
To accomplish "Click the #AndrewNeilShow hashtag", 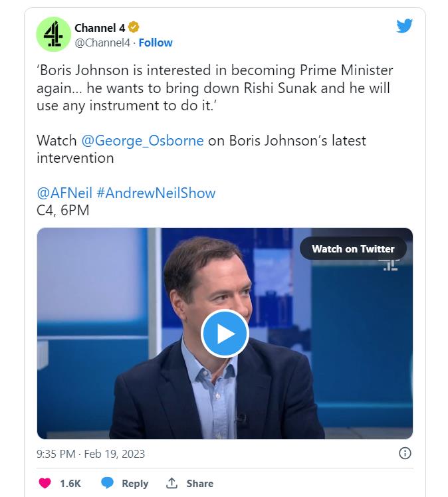I will point(156,193).
